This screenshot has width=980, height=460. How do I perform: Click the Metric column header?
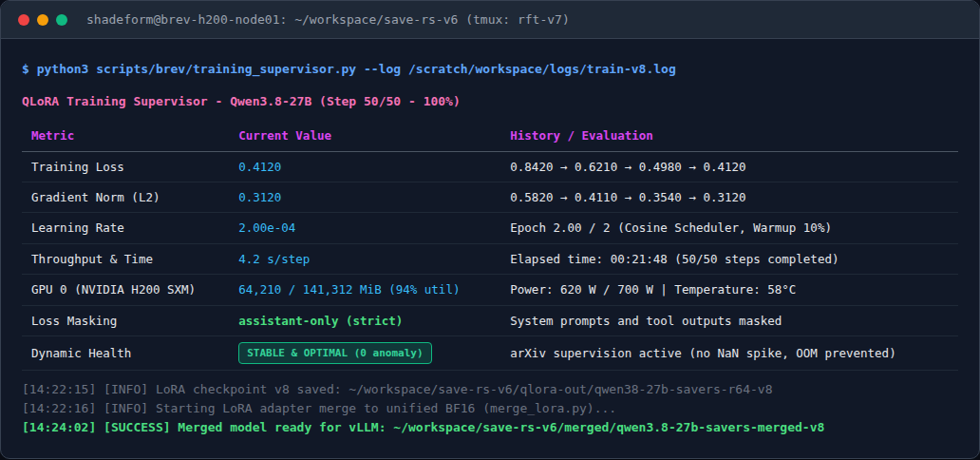pos(52,136)
